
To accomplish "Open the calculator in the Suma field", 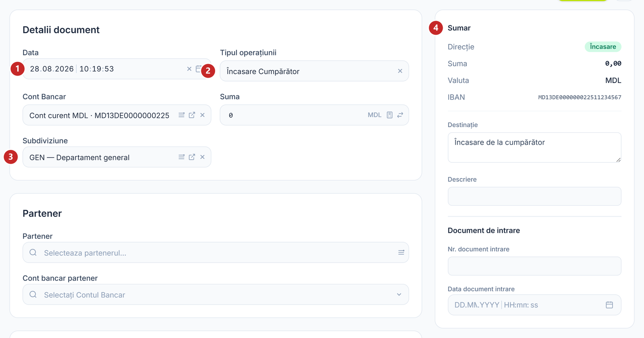I will 389,115.
